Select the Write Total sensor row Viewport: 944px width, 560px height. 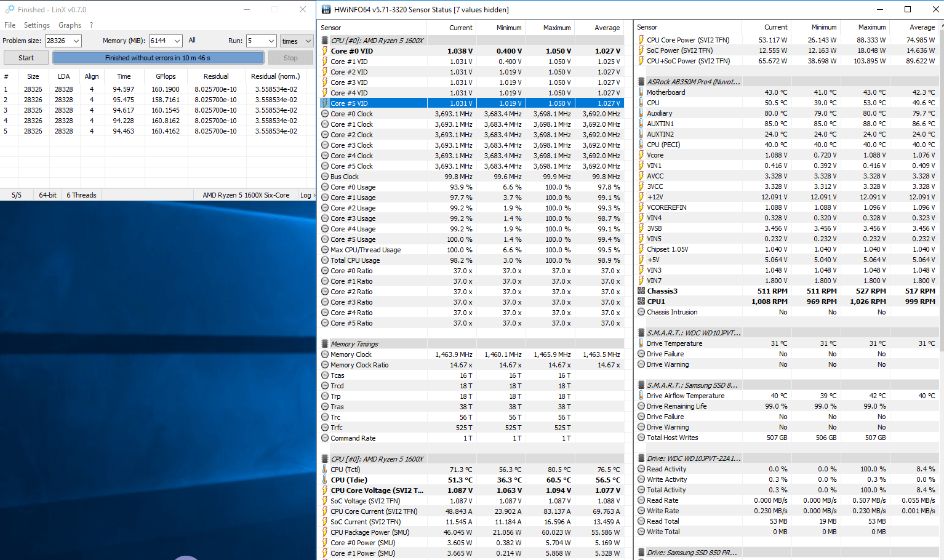(788, 532)
